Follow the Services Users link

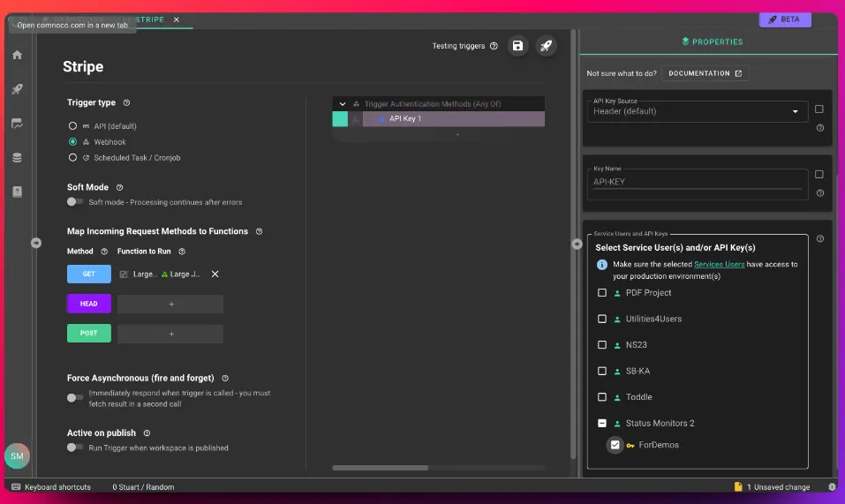[x=719, y=265]
